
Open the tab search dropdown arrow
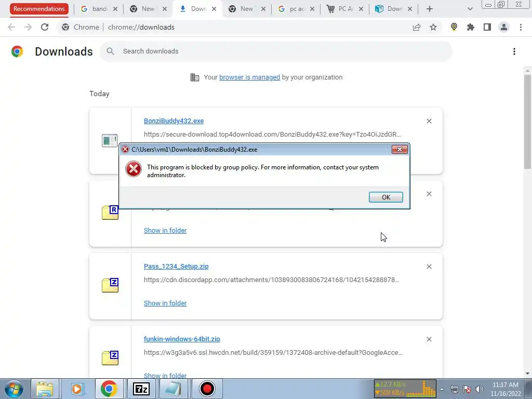[x=470, y=9]
